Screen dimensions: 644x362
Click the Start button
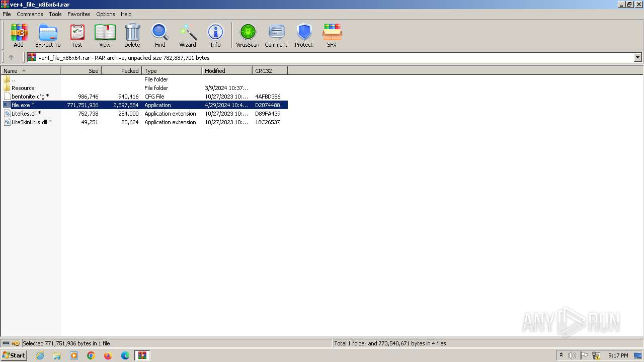pos(14,355)
